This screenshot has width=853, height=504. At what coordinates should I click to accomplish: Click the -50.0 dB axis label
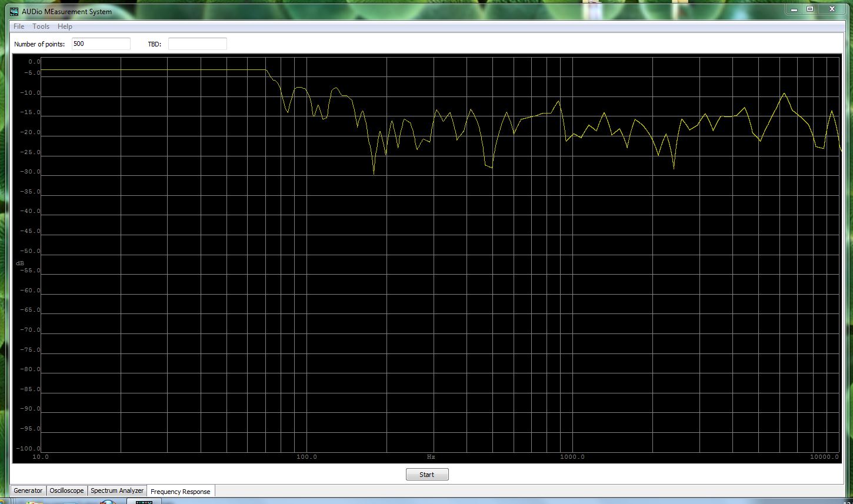tap(30, 251)
